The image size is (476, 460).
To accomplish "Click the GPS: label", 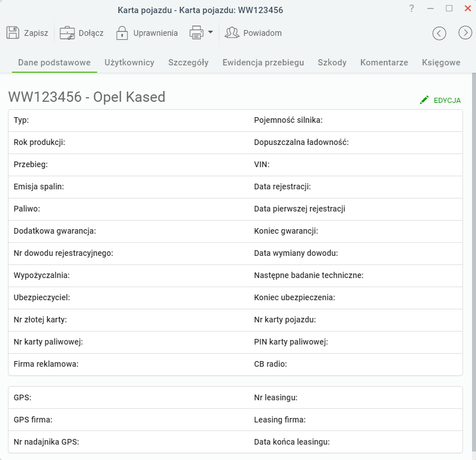I will (x=23, y=397).
